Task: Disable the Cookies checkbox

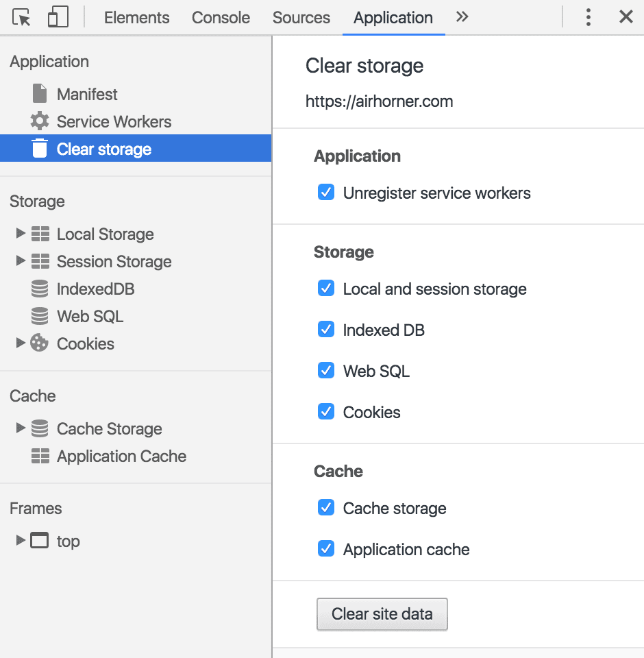Action: click(326, 412)
